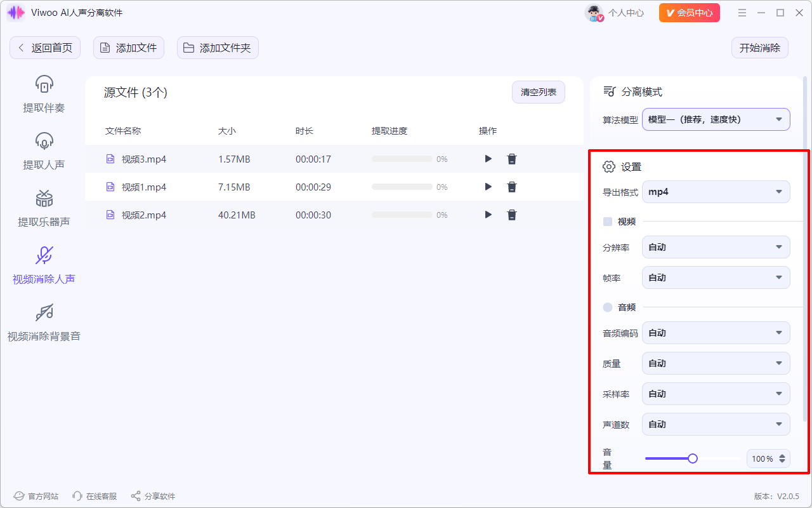Open 提取乐器声 in the sidebar
The image size is (812, 508).
(44, 208)
